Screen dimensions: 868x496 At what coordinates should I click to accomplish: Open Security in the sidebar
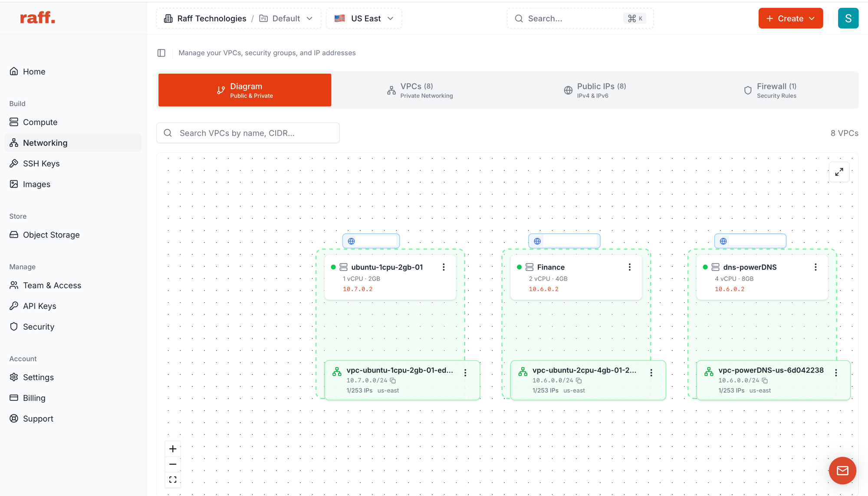coord(73,327)
